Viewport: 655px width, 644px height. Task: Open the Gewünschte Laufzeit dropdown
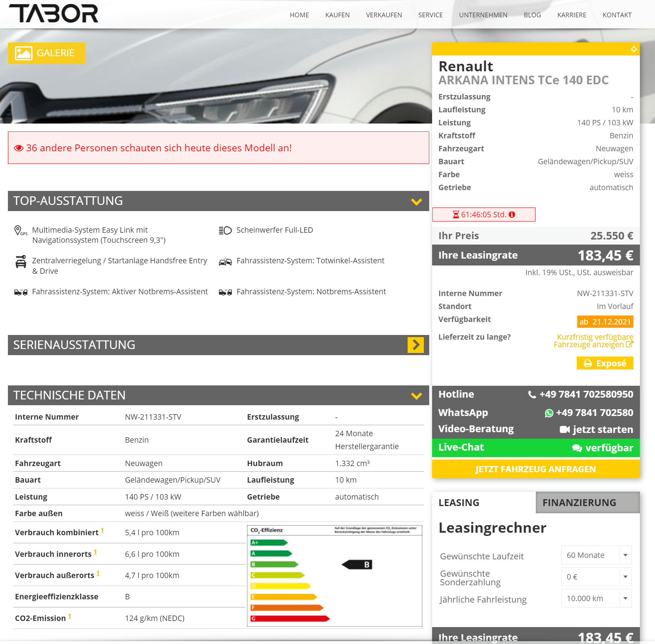pos(596,555)
